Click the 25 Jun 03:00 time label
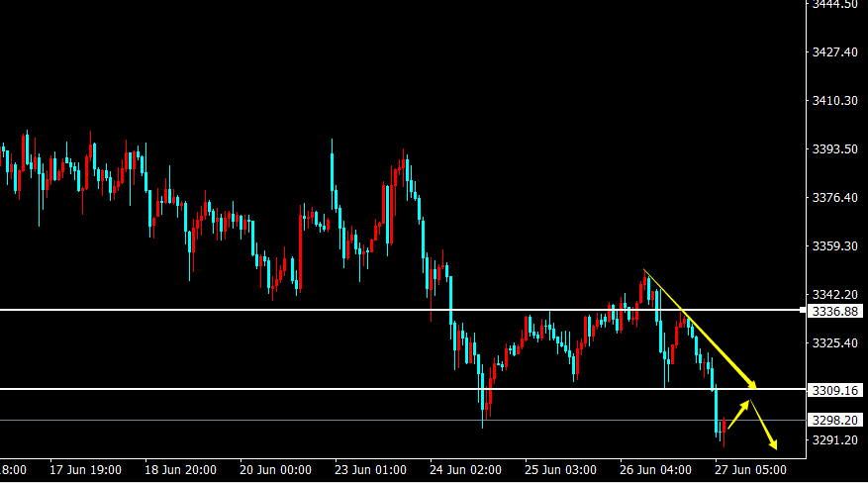Screen dimensions: 868x483 click(561, 470)
